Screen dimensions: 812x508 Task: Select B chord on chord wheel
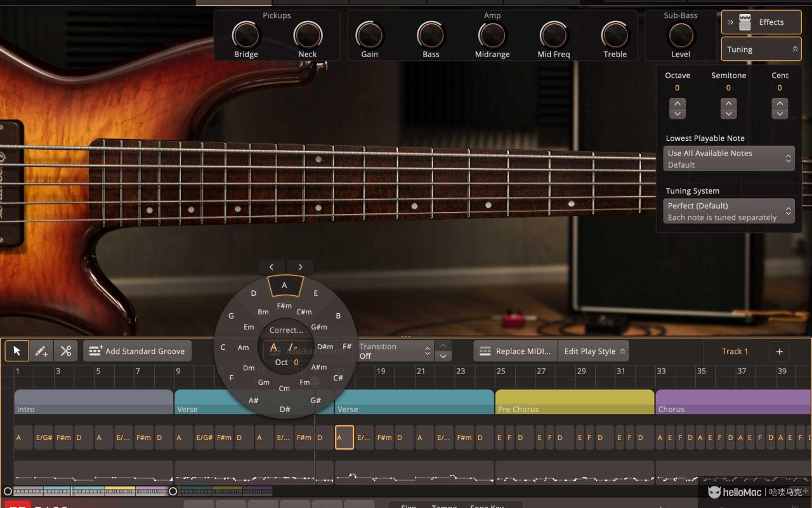coord(338,316)
